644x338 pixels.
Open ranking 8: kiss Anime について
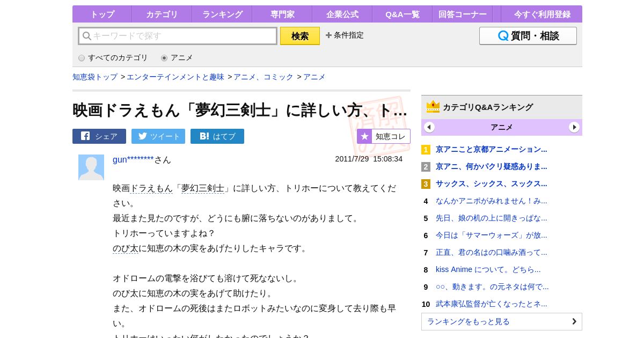pyautogui.click(x=488, y=269)
